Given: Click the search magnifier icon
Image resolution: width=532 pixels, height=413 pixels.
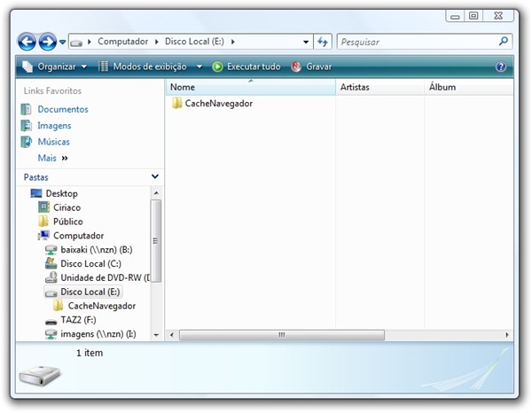Looking at the screenshot, I should [504, 42].
